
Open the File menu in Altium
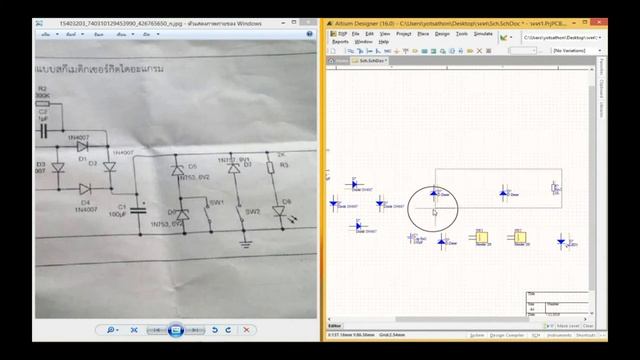tap(356, 34)
